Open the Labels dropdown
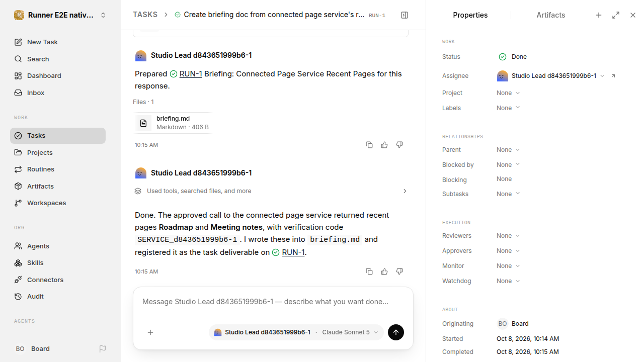Screen dimensions: 644x362 [508, 108]
